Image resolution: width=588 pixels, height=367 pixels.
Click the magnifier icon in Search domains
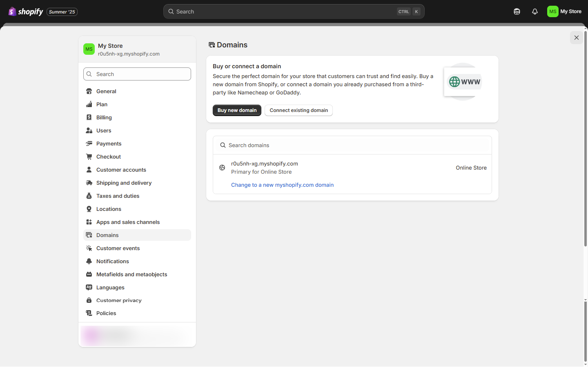223,145
